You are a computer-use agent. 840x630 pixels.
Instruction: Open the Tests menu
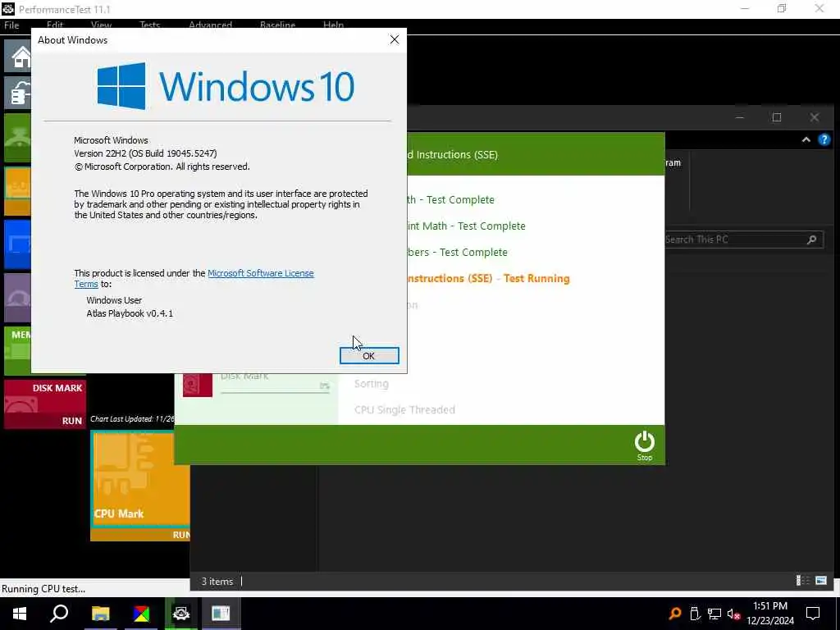tap(149, 25)
